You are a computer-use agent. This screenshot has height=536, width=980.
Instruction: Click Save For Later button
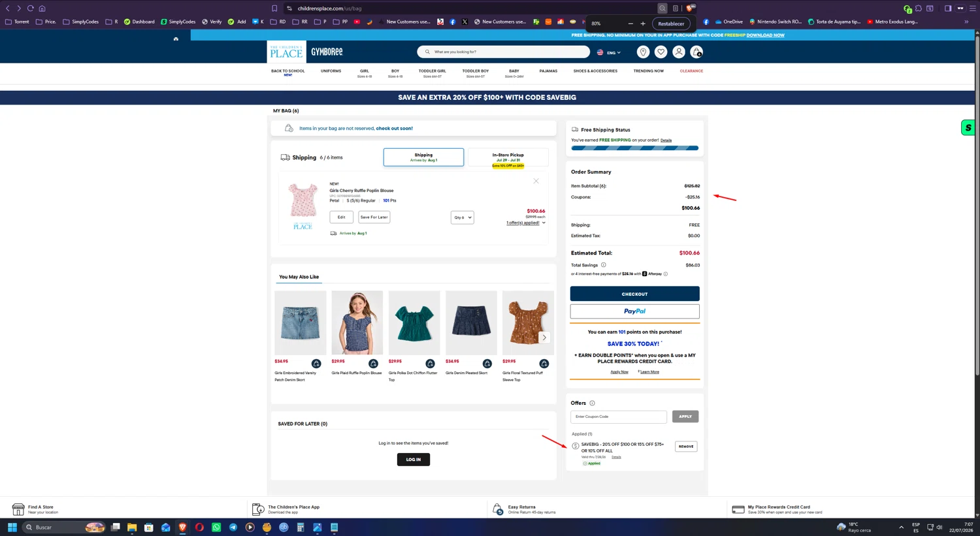(x=374, y=217)
